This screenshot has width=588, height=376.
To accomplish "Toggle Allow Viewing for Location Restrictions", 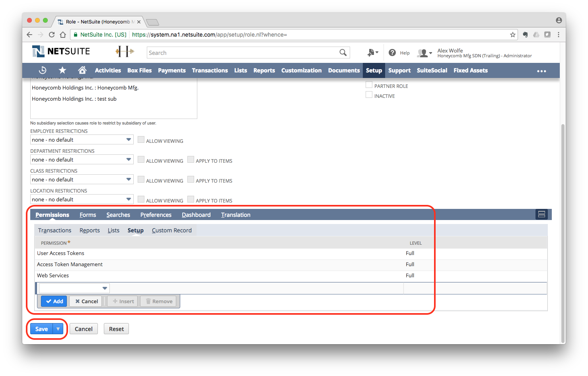I will click(x=141, y=199).
